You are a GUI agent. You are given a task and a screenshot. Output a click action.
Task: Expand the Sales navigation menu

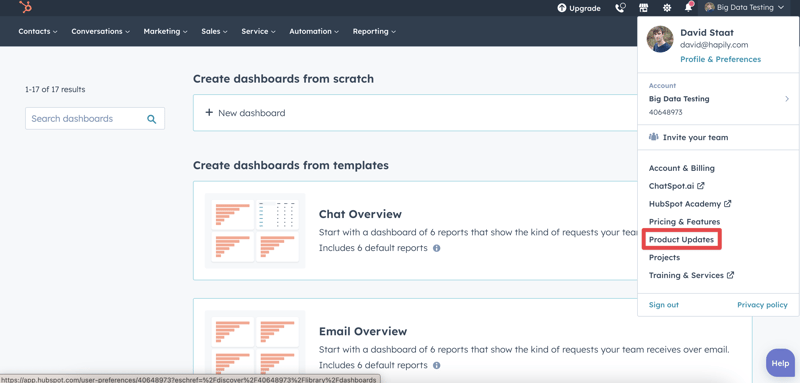coord(214,31)
